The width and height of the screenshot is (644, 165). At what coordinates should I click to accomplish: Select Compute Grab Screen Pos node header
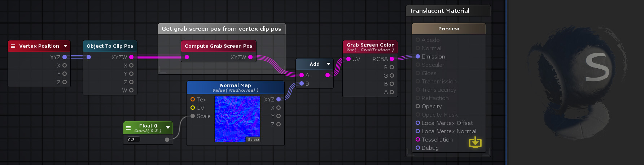[219, 46]
